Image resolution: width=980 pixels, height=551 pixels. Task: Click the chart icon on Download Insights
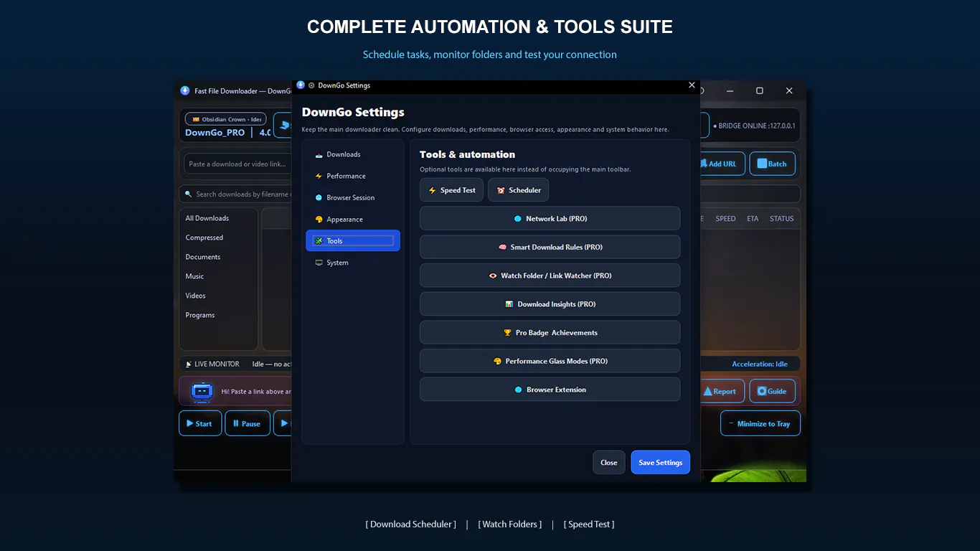click(509, 304)
